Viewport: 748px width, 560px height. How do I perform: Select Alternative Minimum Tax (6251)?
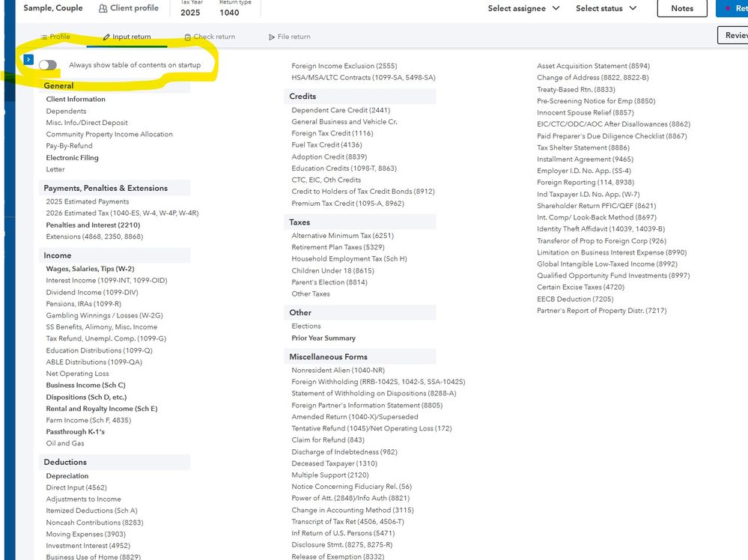tap(342, 236)
